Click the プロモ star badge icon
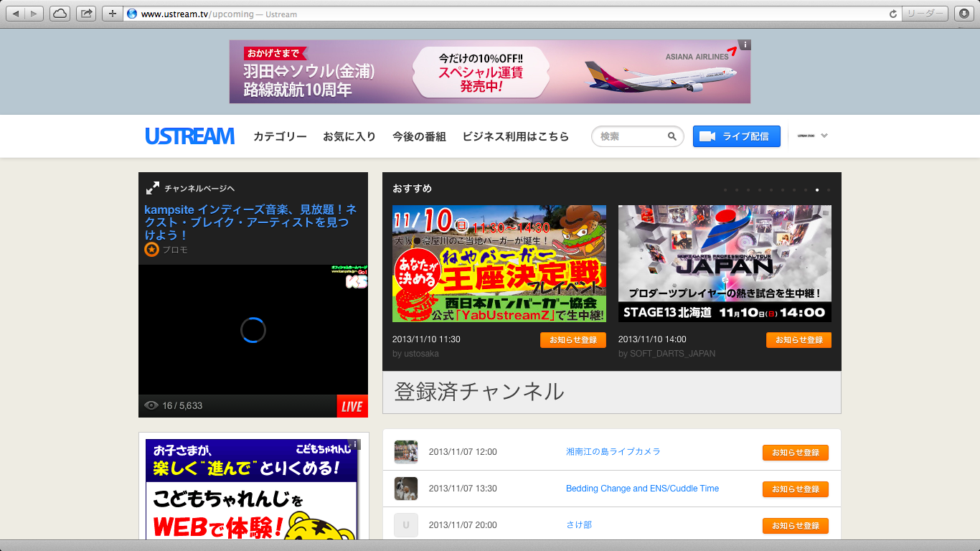 tap(151, 250)
